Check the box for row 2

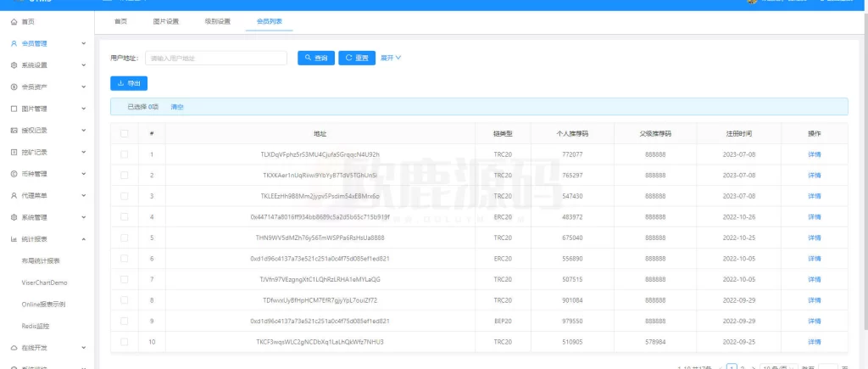[124, 175]
